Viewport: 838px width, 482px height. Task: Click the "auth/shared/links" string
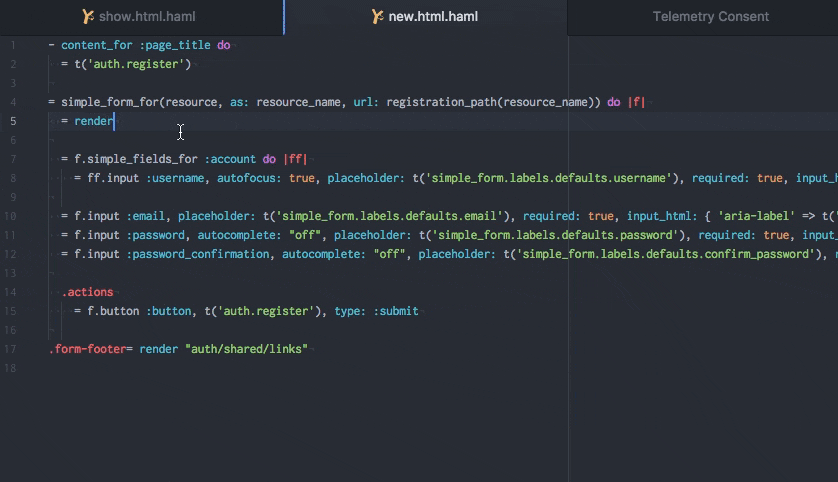click(246, 349)
